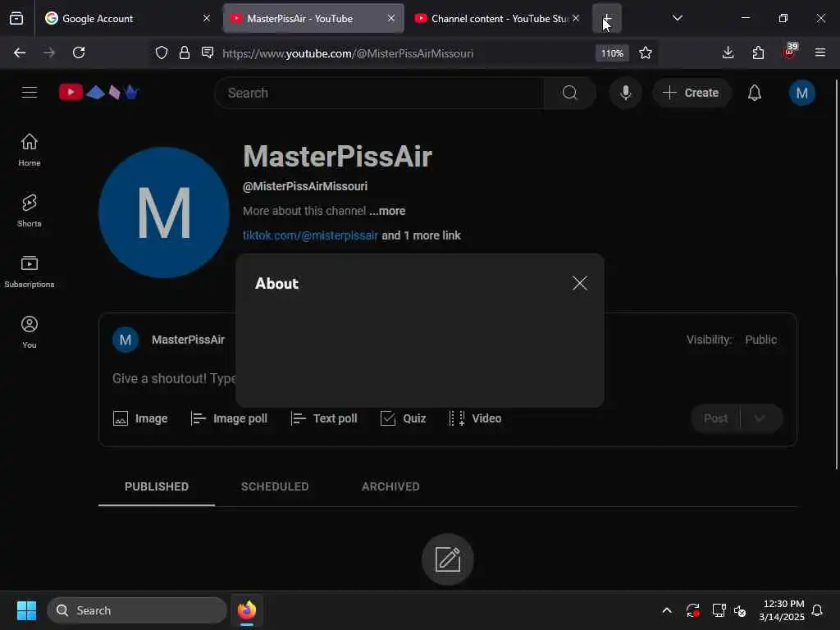The image size is (840, 630).
Task: Add an Image to the post
Action: (x=140, y=418)
